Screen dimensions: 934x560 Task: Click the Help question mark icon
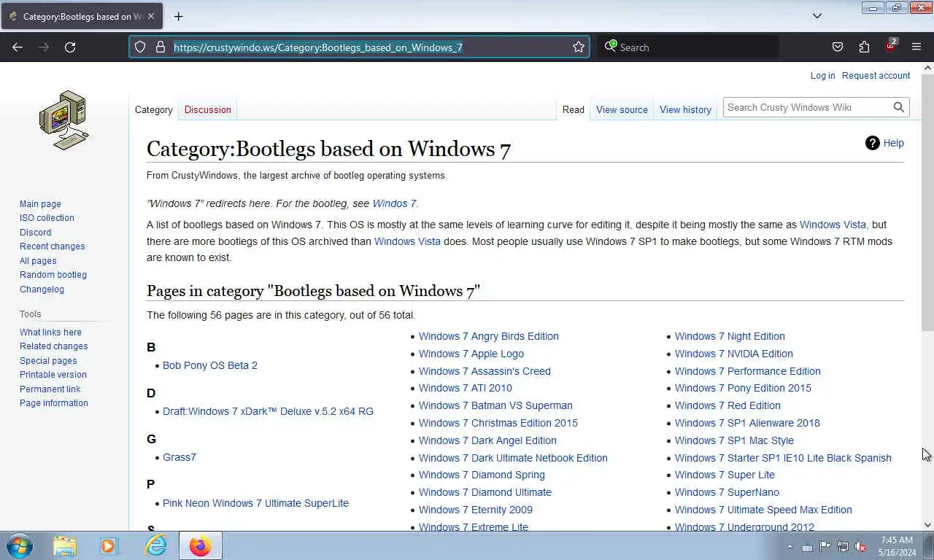click(873, 143)
